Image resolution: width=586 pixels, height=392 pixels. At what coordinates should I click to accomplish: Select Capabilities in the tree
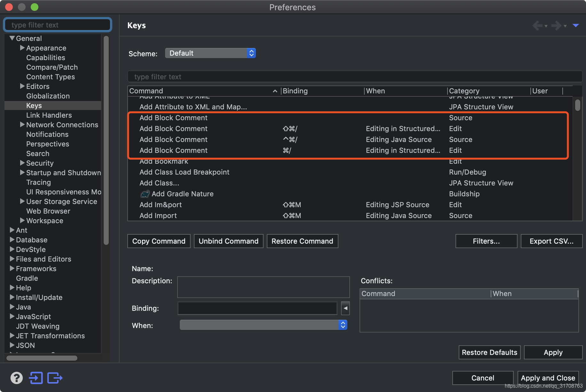click(46, 58)
